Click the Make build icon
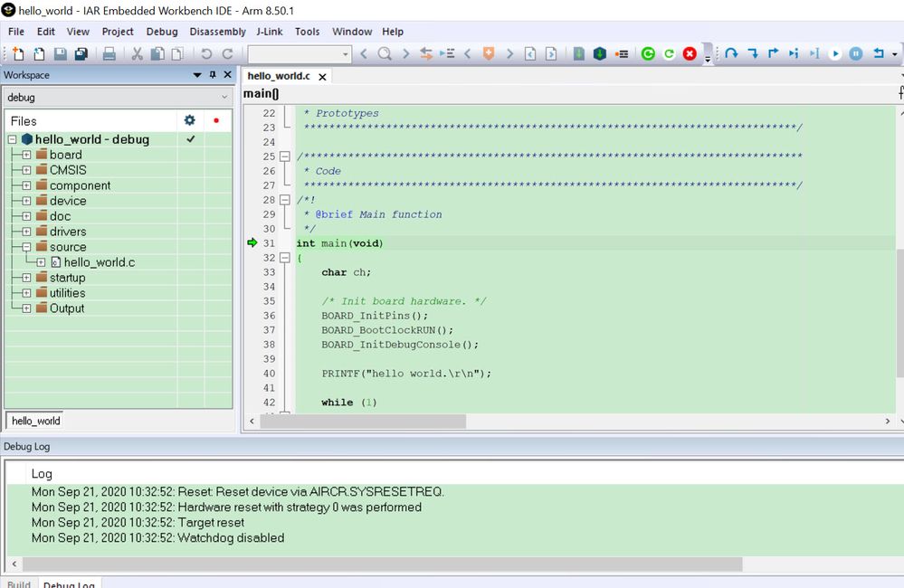Image resolution: width=904 pixels, height=588 pixels. coord(600,53)
